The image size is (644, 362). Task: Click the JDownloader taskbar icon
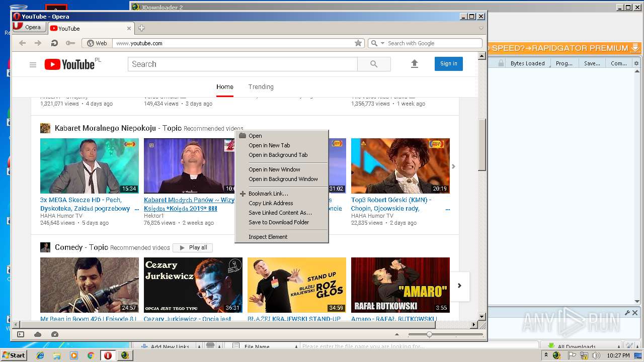(x=125, y=355)
